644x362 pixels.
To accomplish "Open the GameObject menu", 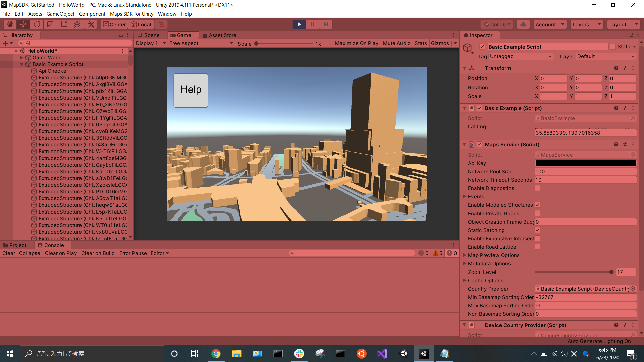I will (60, 14).
